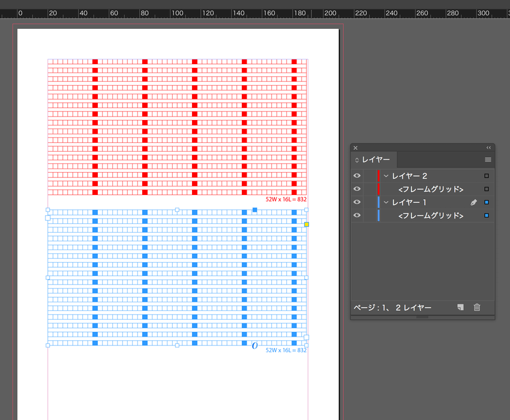Collapse the panel using the double-arrow control
510x420 pixels.
point(488,148)
